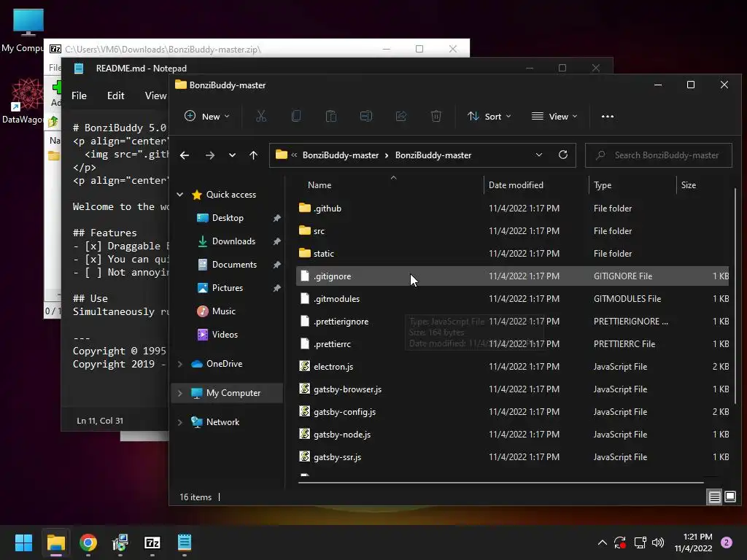Click the vertical scrollbar of file list
This screenshot has width=747, height=560.
click(735, 295)
